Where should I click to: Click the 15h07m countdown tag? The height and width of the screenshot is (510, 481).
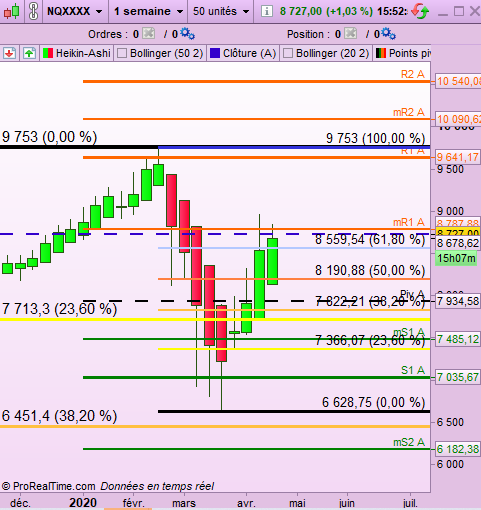(456, 258)
